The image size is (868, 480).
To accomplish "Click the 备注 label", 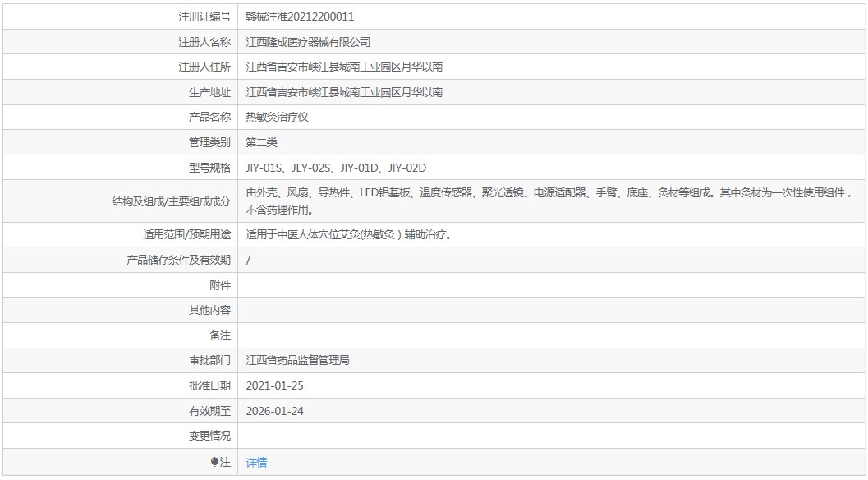I will [x=220, y=335].
